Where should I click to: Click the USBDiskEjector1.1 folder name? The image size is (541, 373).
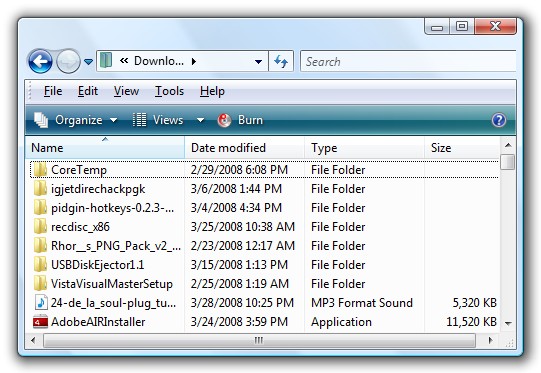coord(97,265)
